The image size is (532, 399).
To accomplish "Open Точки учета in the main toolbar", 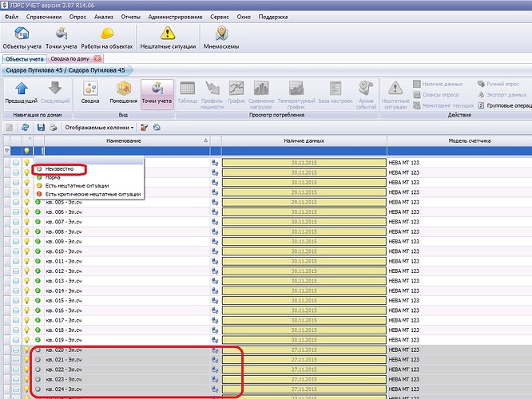I will pyautogui.click(x=61, y=38).
